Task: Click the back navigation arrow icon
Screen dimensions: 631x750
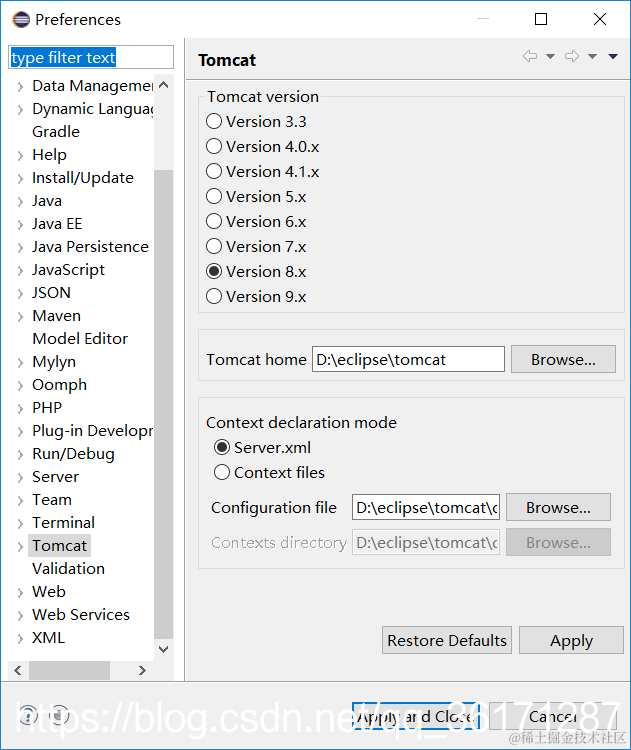Action: (530, 56)
